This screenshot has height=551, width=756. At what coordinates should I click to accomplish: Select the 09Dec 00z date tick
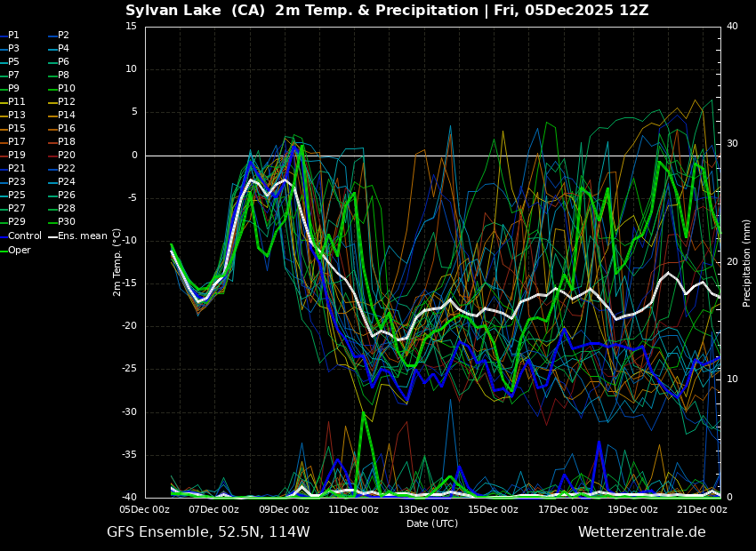(284, 510)
